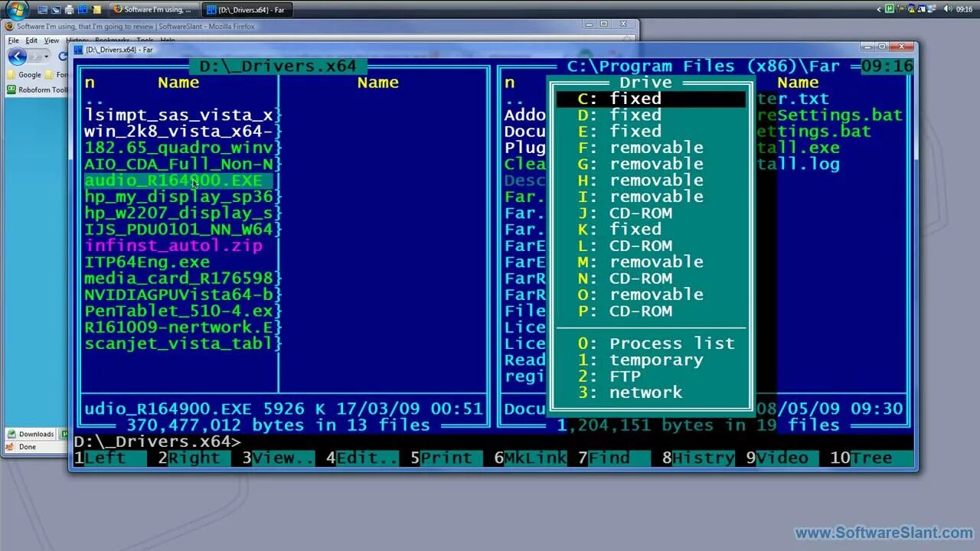Open Process list from Drive menu
The height and width of the screenshot is (551, 980).
point(651,344)
